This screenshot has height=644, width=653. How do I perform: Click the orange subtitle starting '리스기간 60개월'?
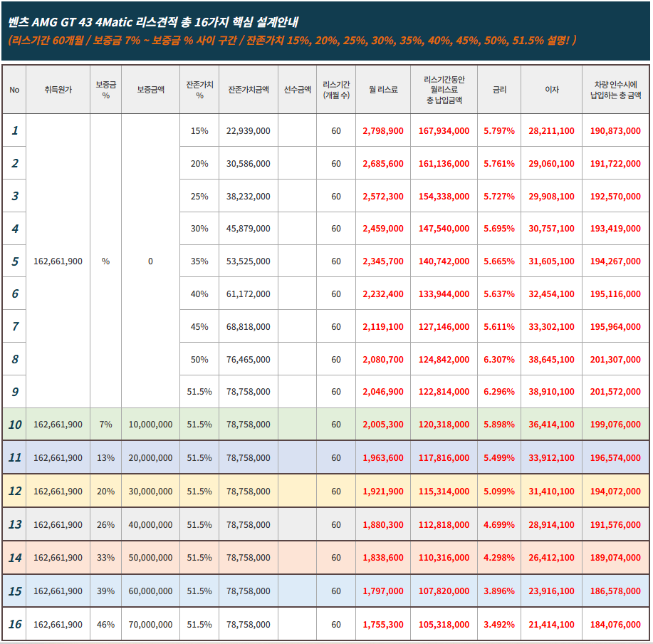point(292,41)
